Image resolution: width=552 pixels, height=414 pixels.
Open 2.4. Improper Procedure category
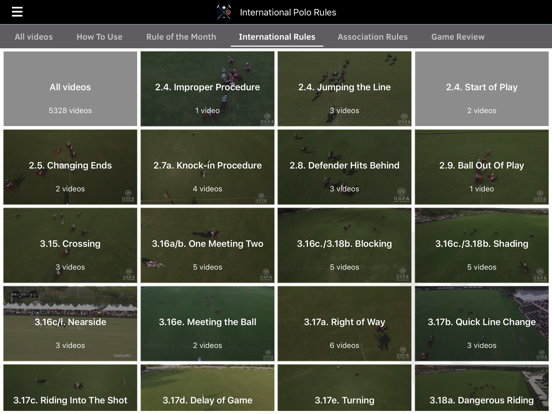[x=207, y=89]
